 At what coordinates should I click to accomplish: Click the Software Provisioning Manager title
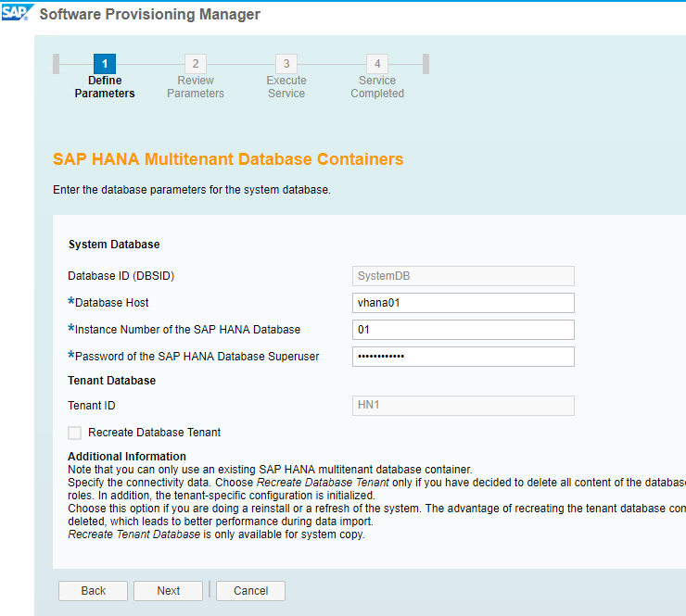pyautogui.click(x=149, y=14)
